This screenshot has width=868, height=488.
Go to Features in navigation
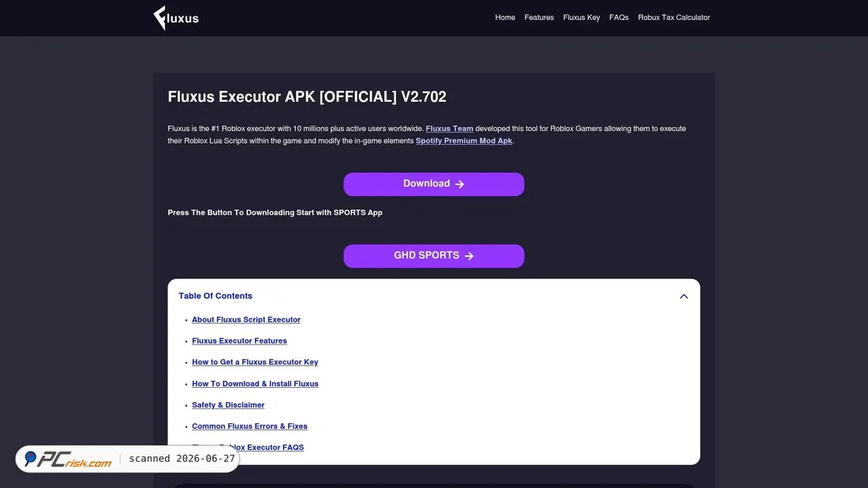tap(539, 17)
